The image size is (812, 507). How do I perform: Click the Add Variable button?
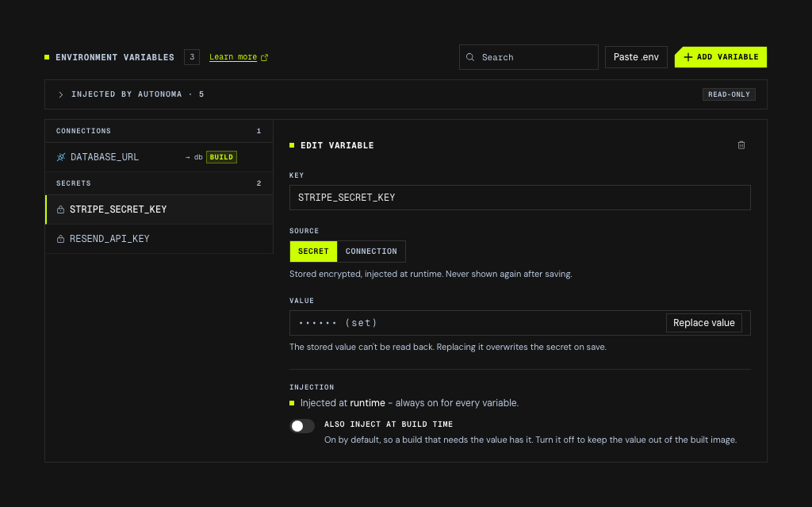click(720, 57)
